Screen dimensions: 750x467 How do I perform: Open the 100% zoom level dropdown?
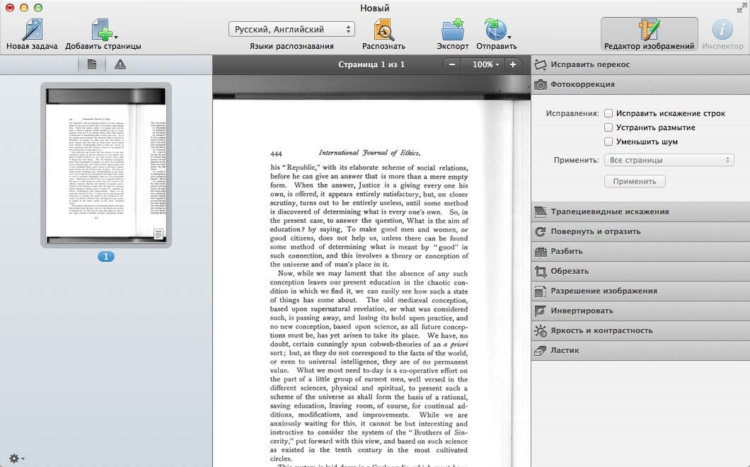pyautogui.click(x=485, y=64)
